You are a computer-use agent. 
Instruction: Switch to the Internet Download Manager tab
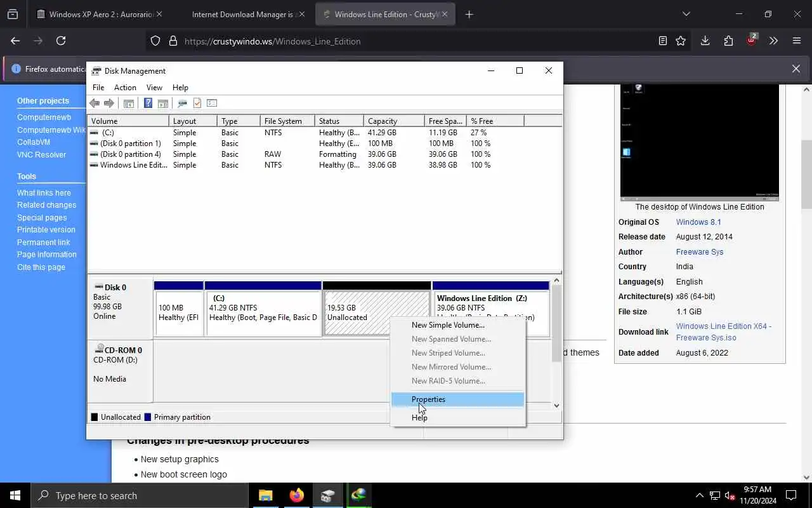point(242,14)
